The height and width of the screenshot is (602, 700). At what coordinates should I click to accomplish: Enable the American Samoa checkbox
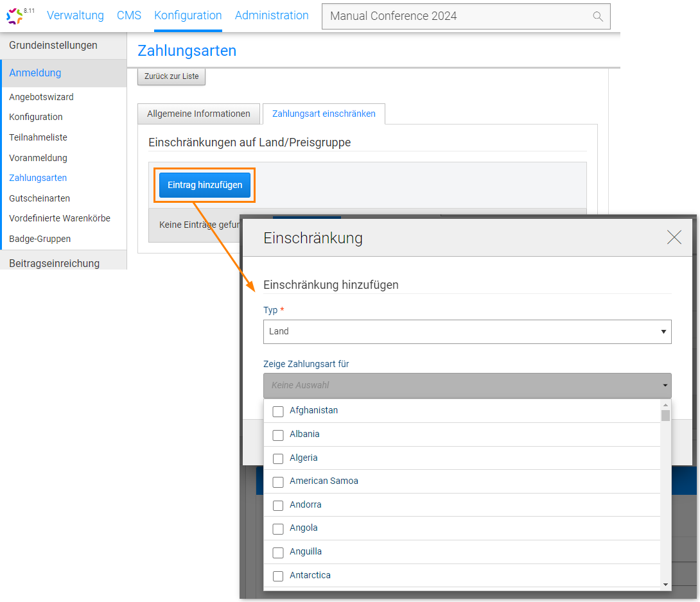[278, 482]
